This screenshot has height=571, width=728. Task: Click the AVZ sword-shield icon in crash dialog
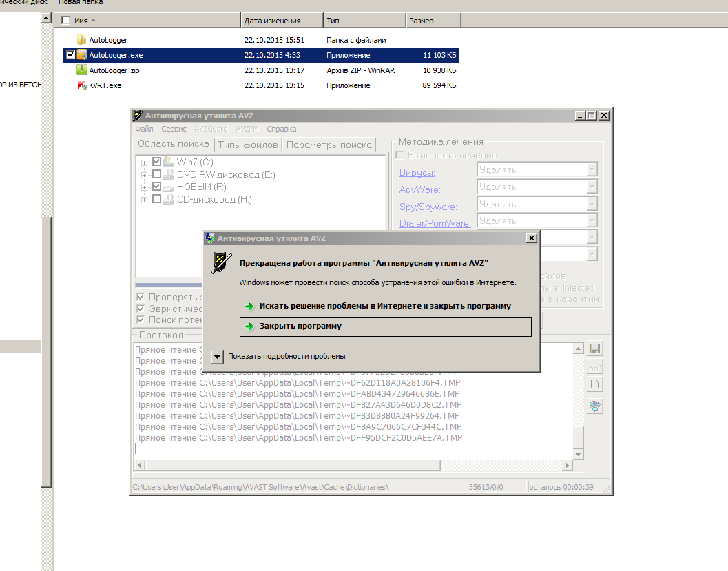(x=222, y=262)
